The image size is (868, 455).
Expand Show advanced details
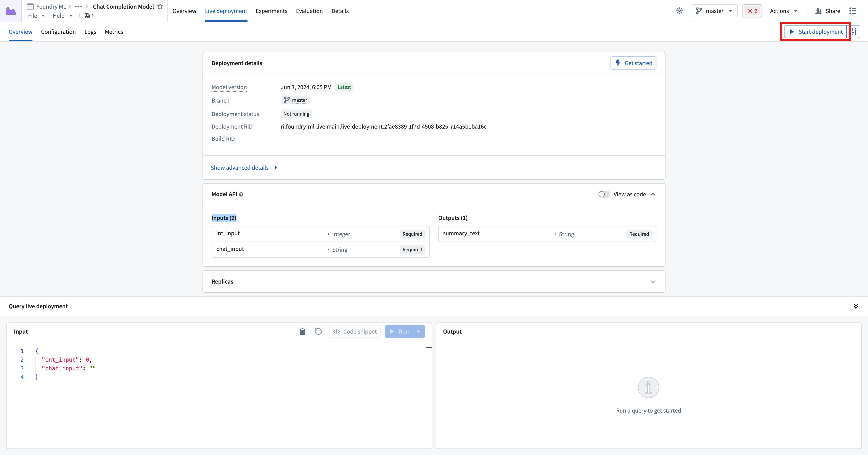(244, 168)
